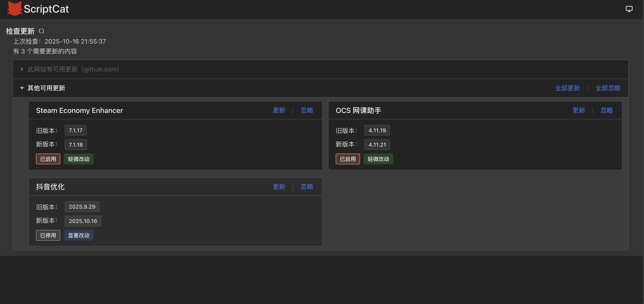Ignore the 抖音优化 update

[307, 187]
